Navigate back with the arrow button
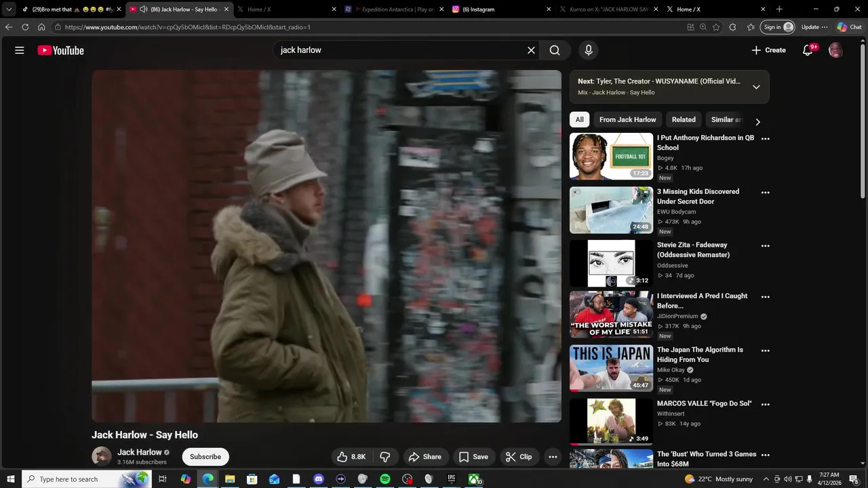868x488 pixels. pyautogui.click(x=9, y=27)
